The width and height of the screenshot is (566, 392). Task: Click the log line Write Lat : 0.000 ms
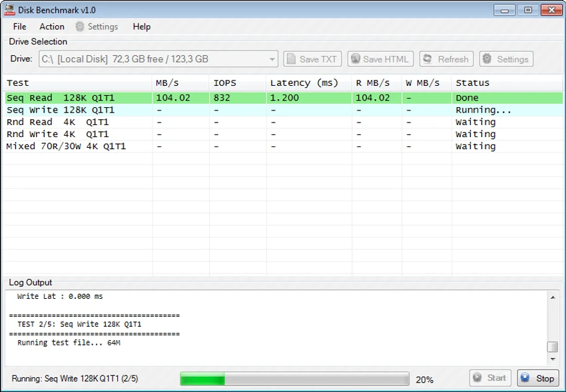[x=60, y=296]
